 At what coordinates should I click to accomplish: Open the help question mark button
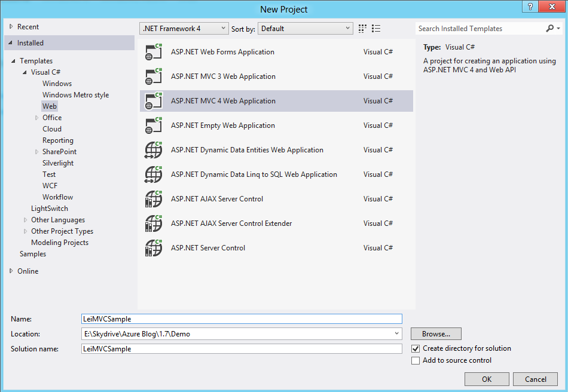(x=530, y=7)
